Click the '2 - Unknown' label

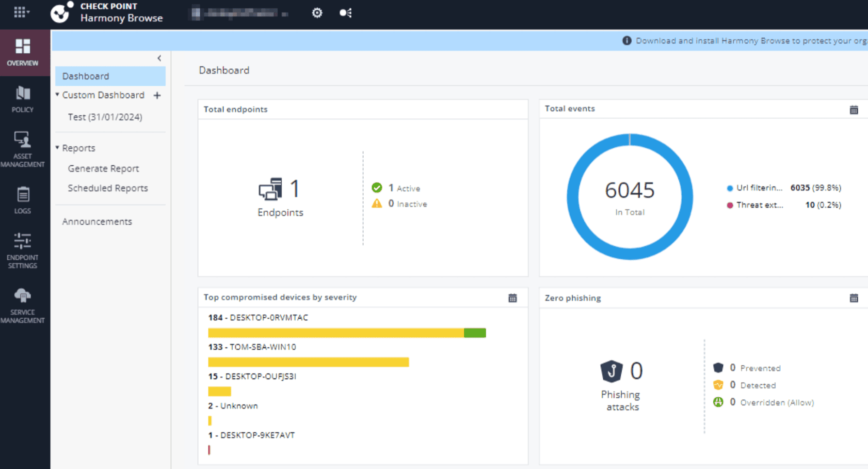click(233, 406)
